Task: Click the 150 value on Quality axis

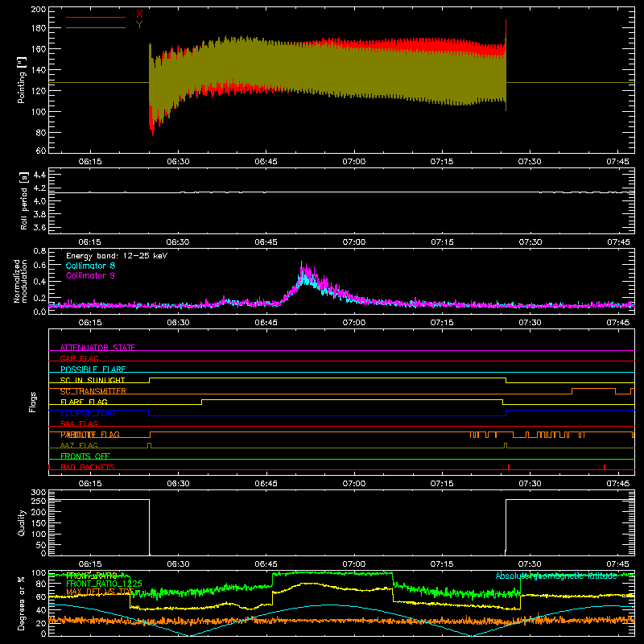Action: 38,523
